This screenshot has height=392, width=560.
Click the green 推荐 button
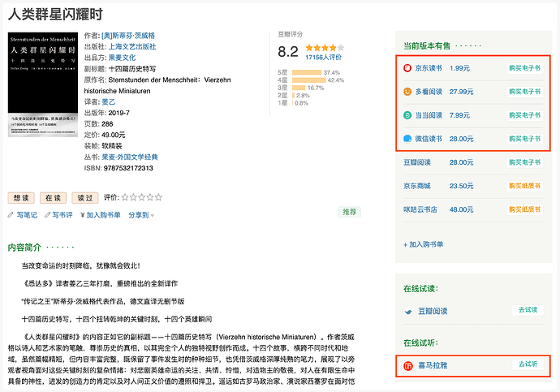pos(350,212)
